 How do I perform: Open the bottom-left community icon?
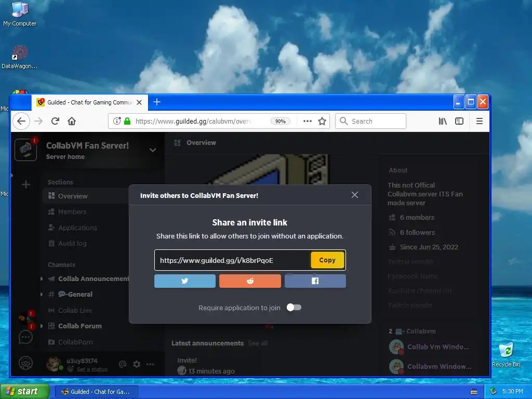26,363
